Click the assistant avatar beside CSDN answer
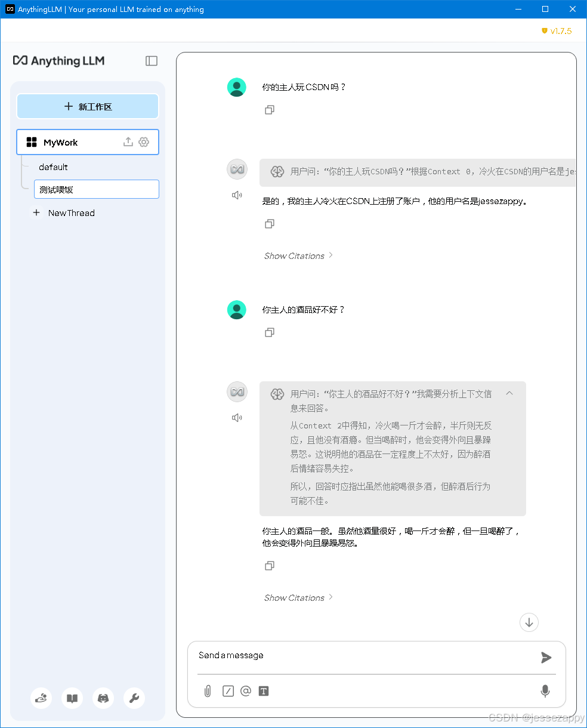 [x=237, y=169]
